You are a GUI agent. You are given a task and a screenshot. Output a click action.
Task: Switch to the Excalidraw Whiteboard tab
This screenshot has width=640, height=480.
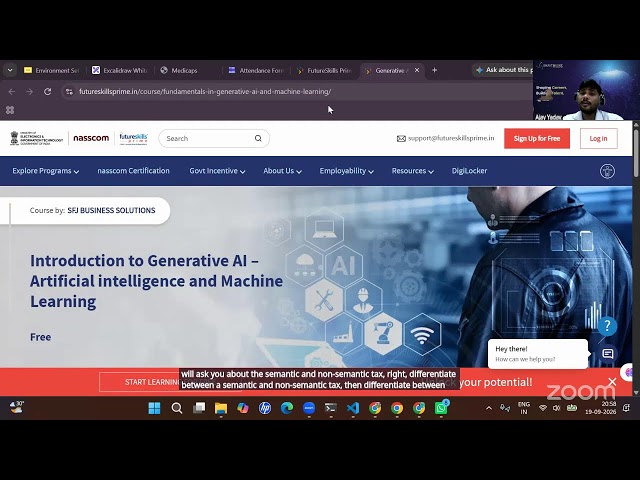pyautogui.click(x=119, y=70)
